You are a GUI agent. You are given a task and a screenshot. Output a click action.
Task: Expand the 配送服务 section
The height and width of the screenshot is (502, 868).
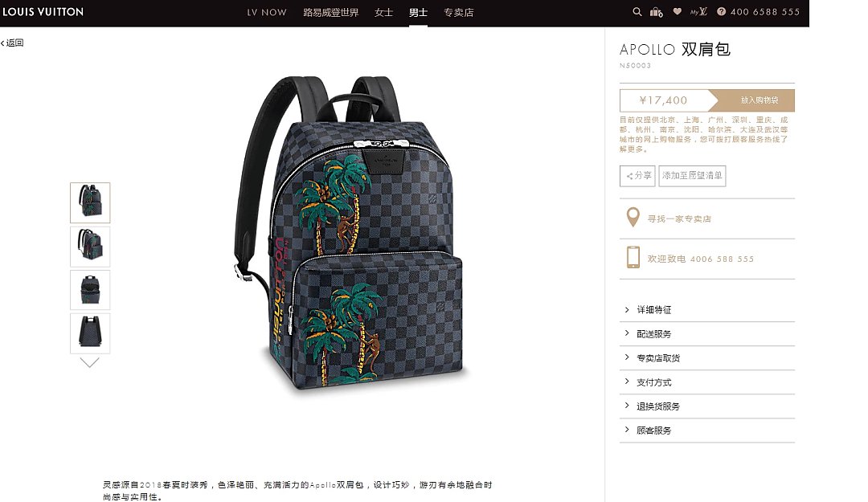click(707, 334)
